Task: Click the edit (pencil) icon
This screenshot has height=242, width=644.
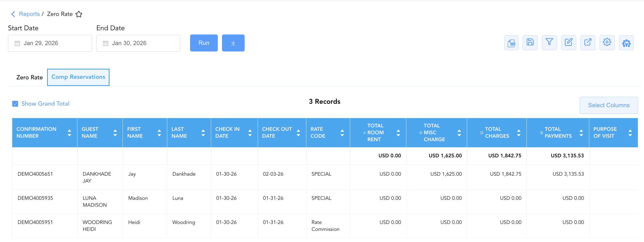Action: 569,43
